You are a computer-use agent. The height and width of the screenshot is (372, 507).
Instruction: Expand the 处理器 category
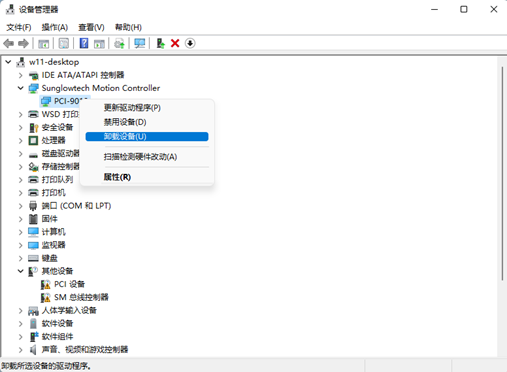coord(21,141)
